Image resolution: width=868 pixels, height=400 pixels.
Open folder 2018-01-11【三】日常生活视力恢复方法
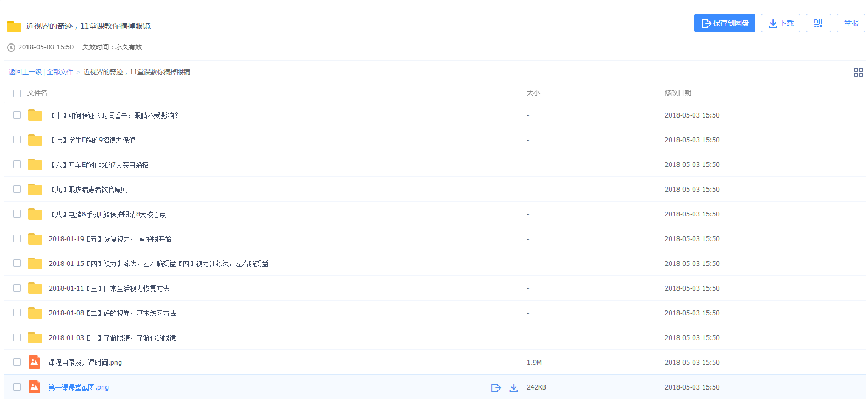coord(109,288)
